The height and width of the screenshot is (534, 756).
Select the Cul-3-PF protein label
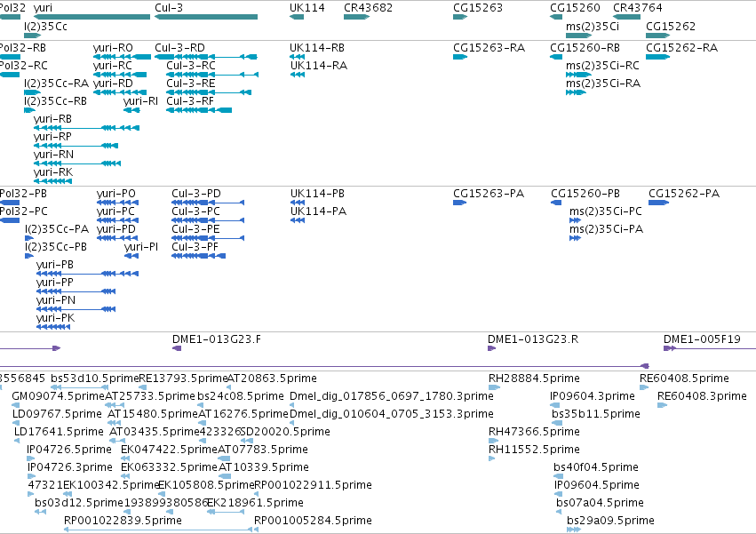(195, 247)
